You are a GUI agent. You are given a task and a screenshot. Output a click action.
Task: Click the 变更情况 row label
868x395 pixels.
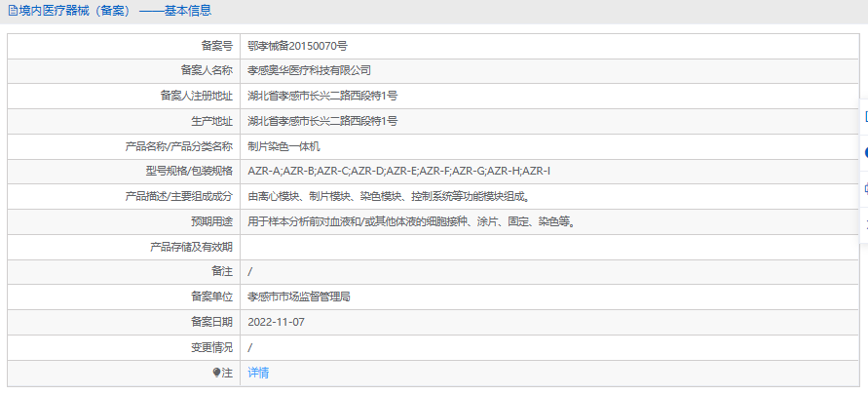pos(211,347)
